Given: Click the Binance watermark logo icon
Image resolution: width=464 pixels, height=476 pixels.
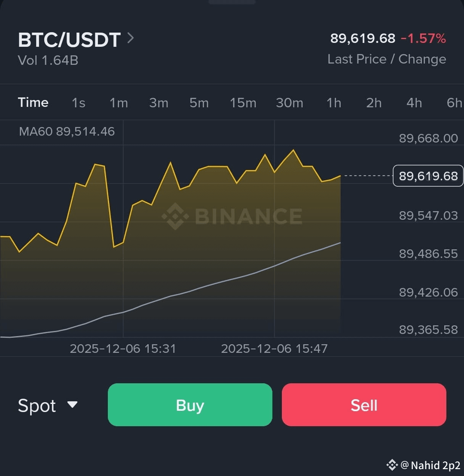Looking at the screenshot, I should 175,216.
